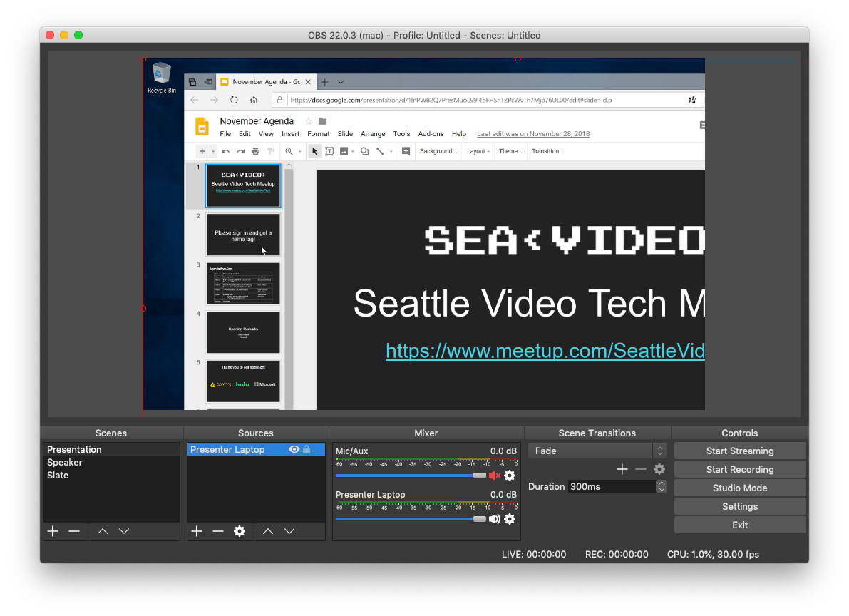Mute the Presenter Laptop audio channel

pyautogui.click(x=494, y=519)
